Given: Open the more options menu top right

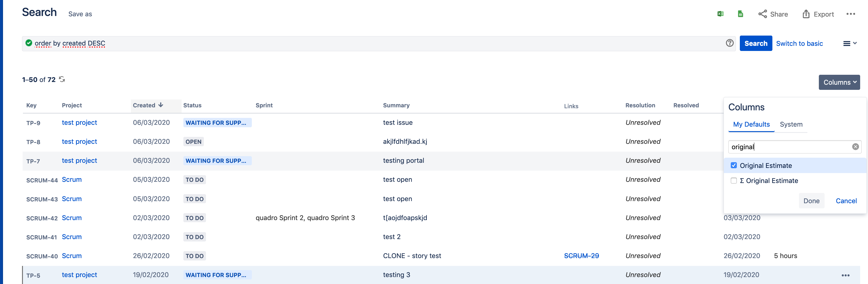Looking at the screenshot, I should click(851, 14).
